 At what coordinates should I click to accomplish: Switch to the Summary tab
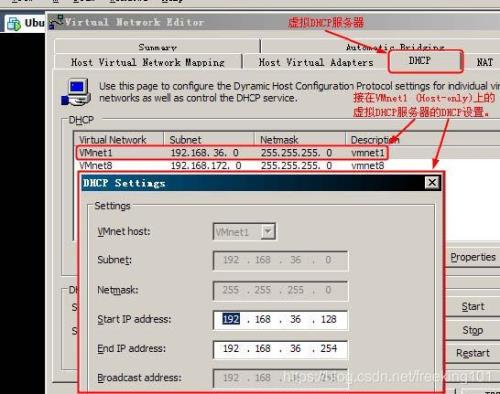[x=157, y=47]
